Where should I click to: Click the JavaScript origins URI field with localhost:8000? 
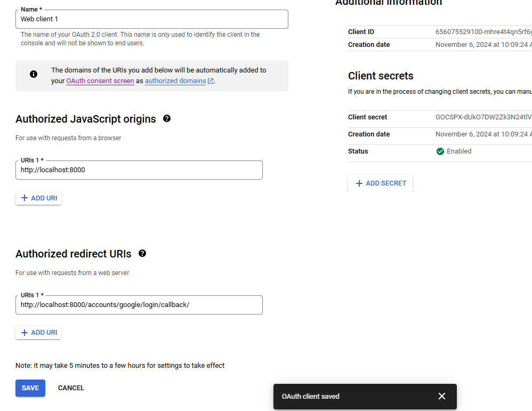click(139, 170)
